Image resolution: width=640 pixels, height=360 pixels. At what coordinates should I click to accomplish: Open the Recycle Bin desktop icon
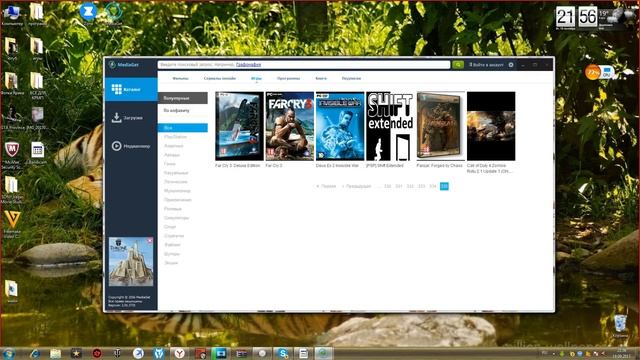pyautogui.click(x=620, y=325)
